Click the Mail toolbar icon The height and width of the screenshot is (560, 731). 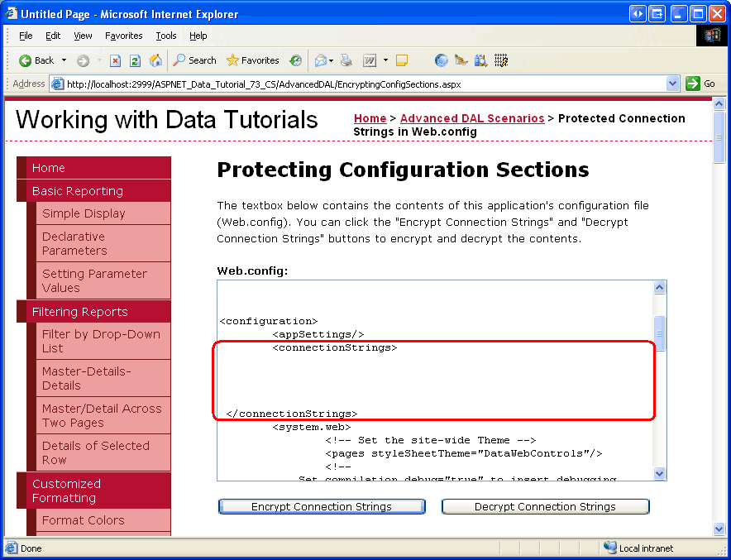pyautogui.click(x=319, y=60)
